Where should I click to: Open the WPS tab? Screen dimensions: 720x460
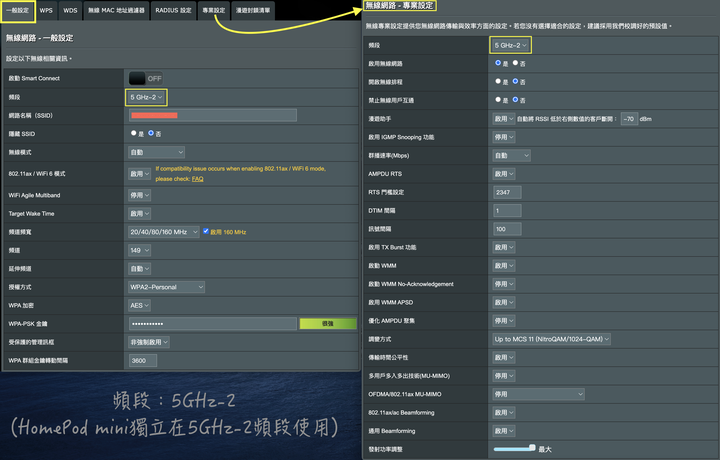click(x=46, y=11)
